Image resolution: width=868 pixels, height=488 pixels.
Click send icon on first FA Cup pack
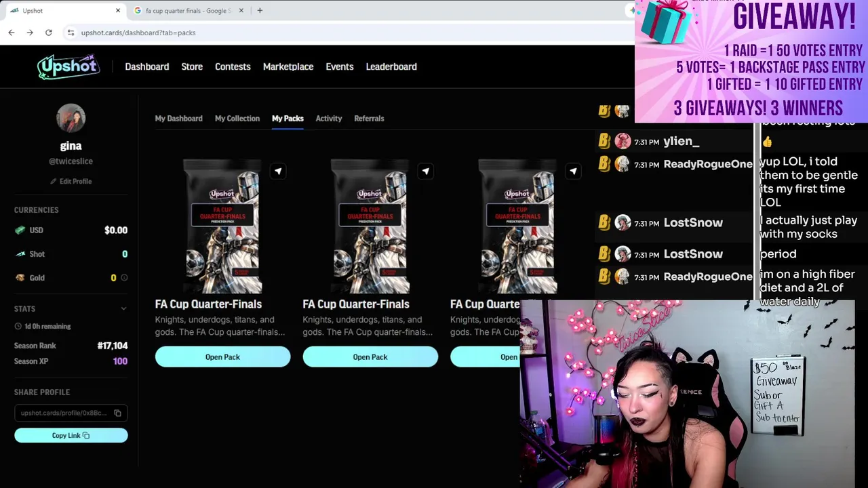point(278,171)
